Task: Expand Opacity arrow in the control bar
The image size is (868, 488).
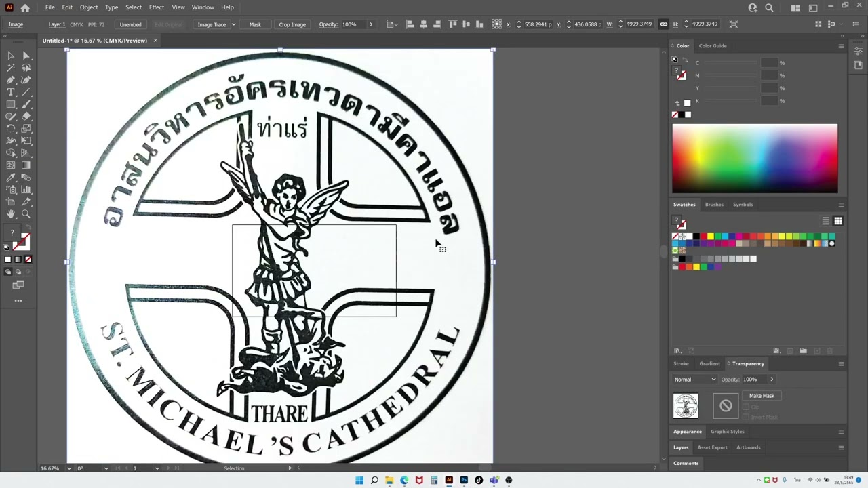Action: coord(370,24)
